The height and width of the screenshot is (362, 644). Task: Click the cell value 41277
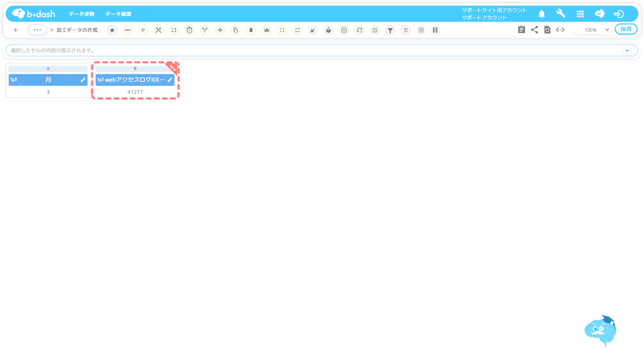click(135, 92)
